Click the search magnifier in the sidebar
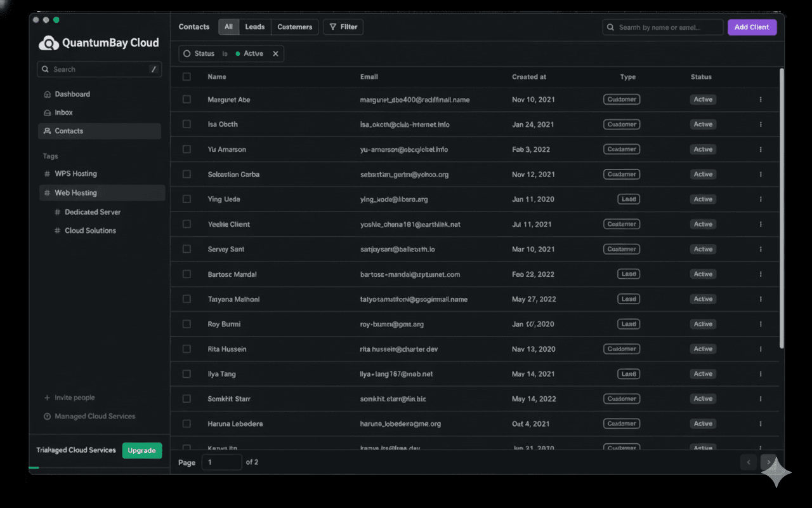The width and height of the screenshot is (812, 508). (x=44, y=69)
